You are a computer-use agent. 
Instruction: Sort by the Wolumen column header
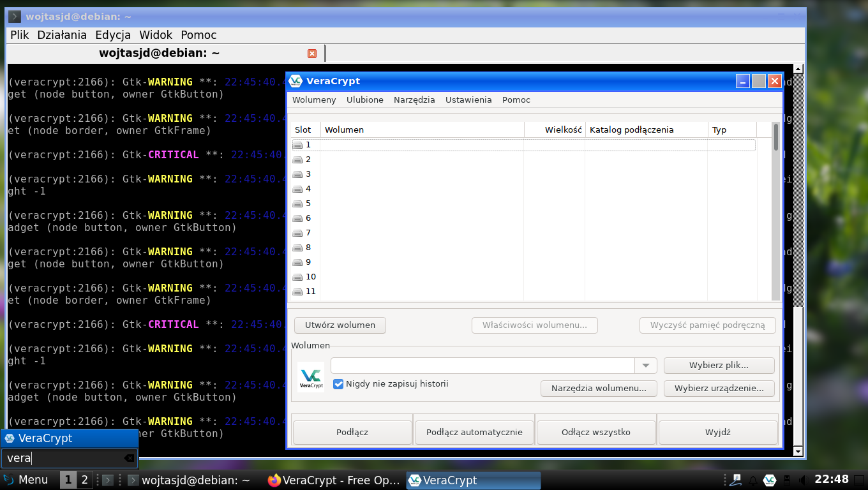tap(423, 130)
